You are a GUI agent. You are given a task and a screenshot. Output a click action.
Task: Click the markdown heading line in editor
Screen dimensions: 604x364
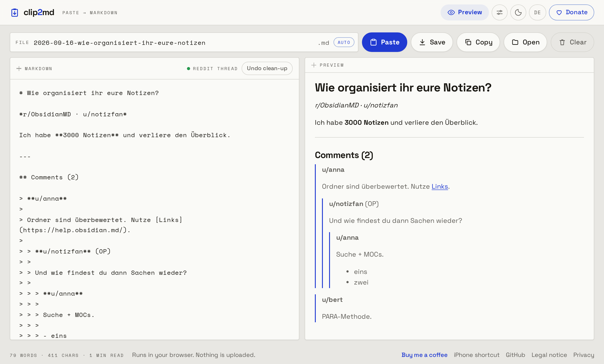[89, 93]
